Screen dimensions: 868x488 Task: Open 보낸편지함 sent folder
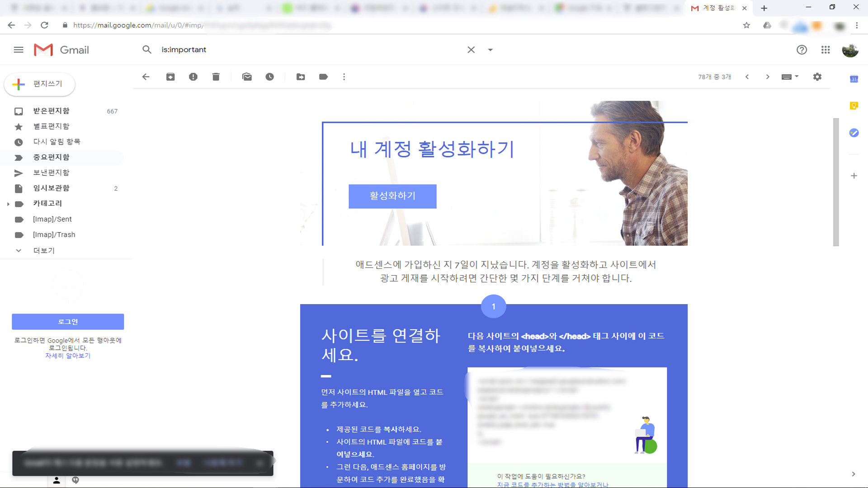click(51, 173)
